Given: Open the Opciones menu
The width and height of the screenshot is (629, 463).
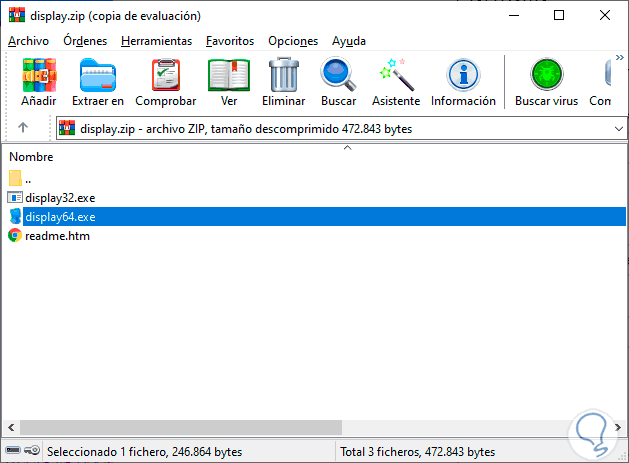Looking at the screenshot, I should pyautogui.click(x=293, y=41).
